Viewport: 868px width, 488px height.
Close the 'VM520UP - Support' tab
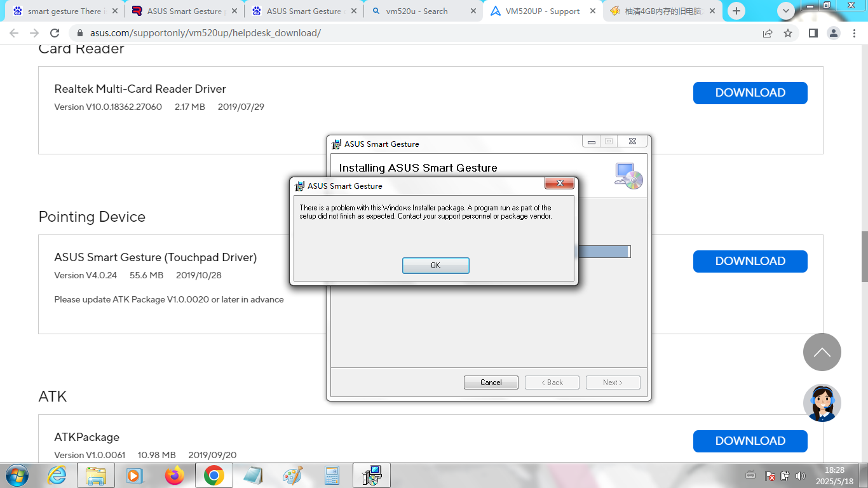coord(592,11)
